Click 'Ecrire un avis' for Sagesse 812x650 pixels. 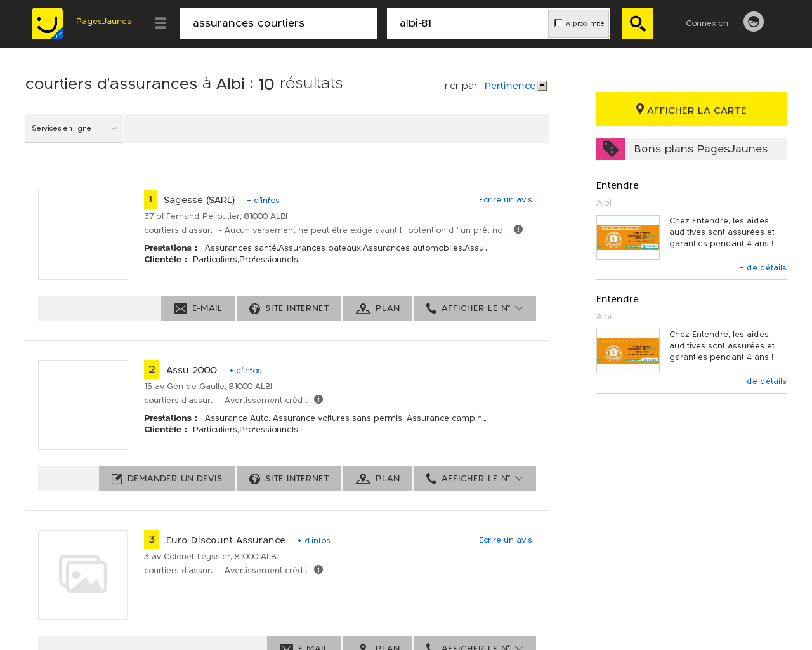coord(506,199)
